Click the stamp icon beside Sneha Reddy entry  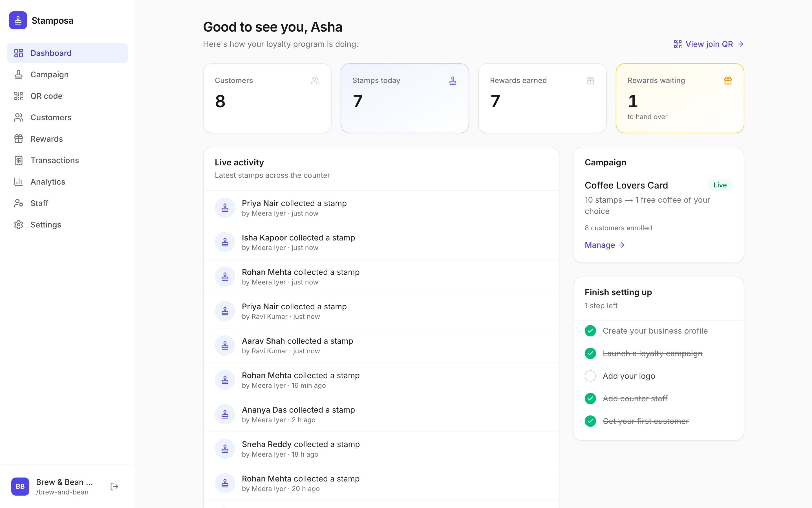point(225,449)
